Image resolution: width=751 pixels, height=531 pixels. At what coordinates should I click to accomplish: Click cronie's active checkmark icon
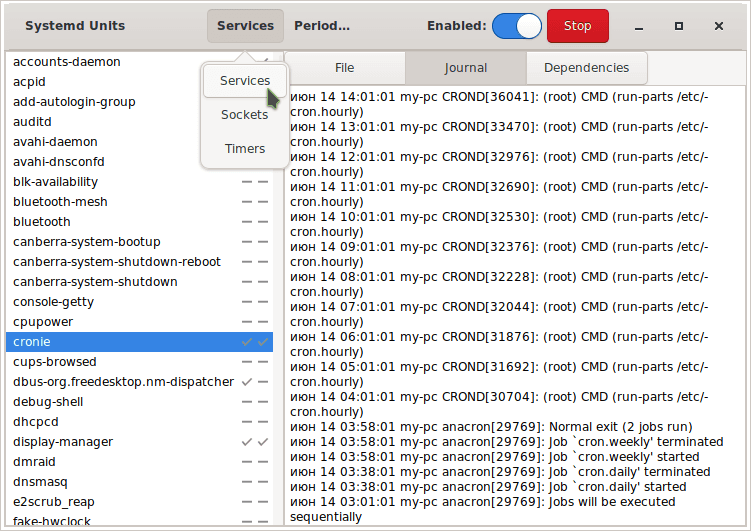coord(263,342)
